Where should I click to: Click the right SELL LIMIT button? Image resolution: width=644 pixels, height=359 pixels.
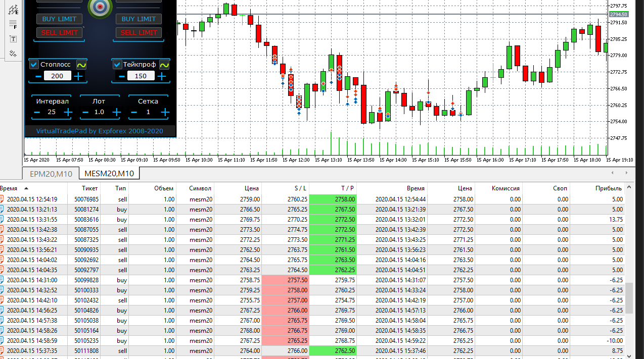(139, 32)
